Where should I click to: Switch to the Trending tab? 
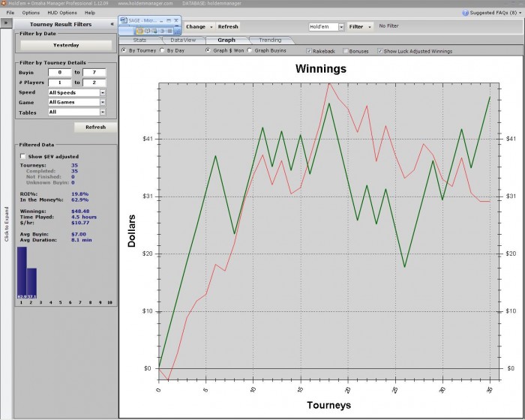[x=270, y=40]
